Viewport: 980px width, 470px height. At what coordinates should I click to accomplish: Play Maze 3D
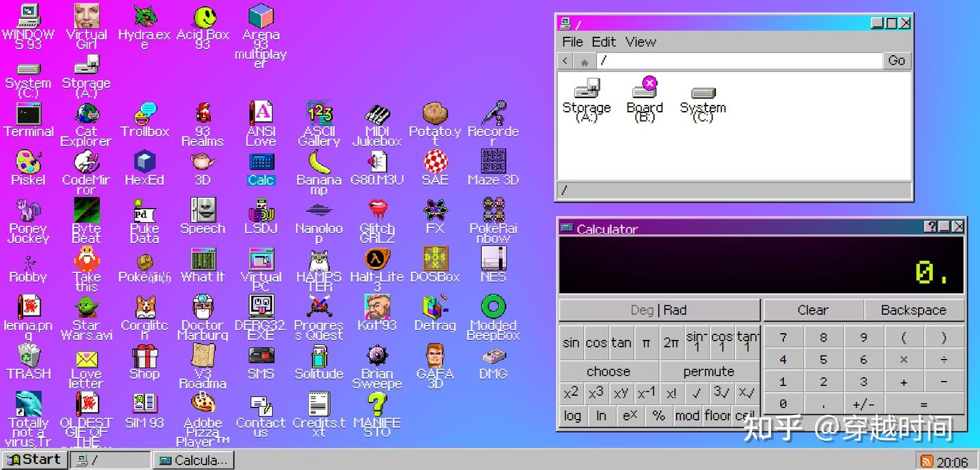pyautogui.click(x=492, y=163)
